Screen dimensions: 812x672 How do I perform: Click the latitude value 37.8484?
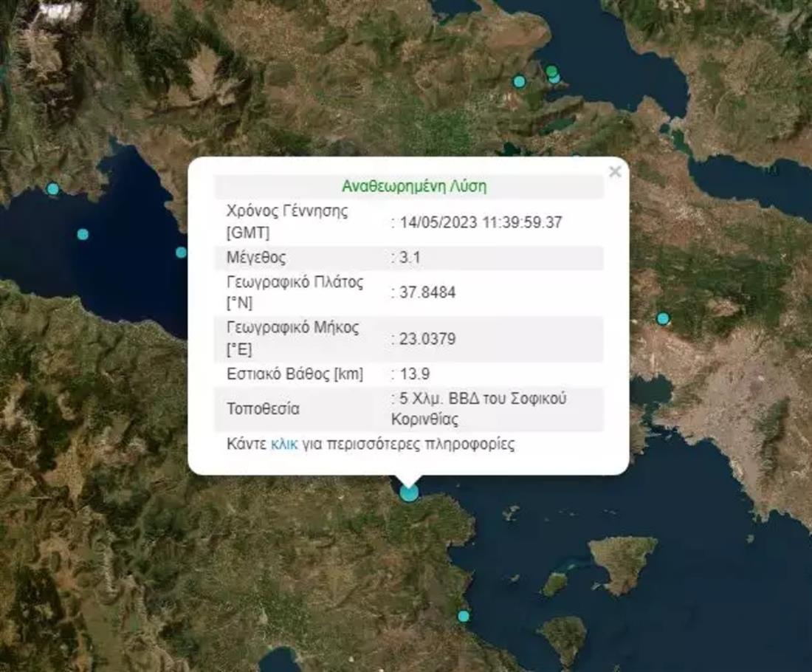pyautogui.click(x=425, y=292)
